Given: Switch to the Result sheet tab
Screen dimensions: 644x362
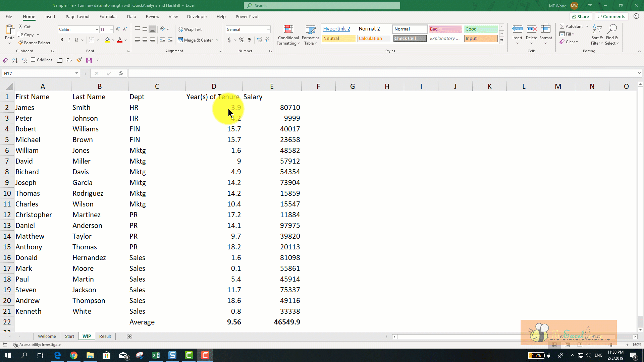Looking at the screenshot, I should coord(105,336).
